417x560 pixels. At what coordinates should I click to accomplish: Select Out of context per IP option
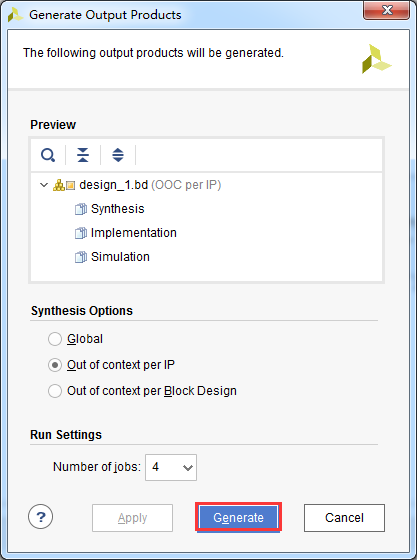[x=55, y=365]
